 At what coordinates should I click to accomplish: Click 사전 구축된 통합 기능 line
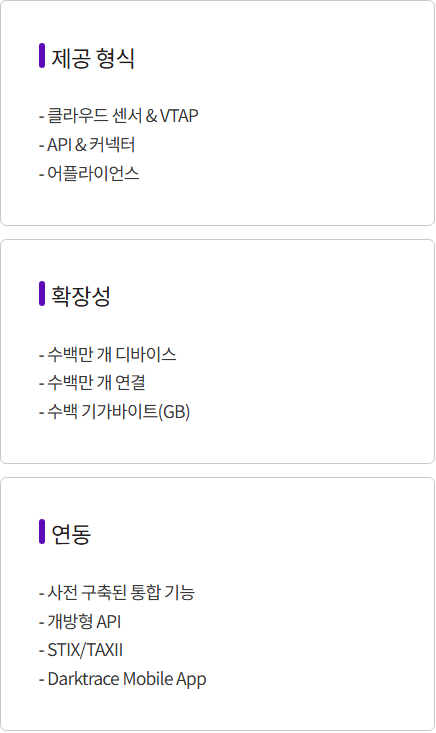tap(117, 592)
